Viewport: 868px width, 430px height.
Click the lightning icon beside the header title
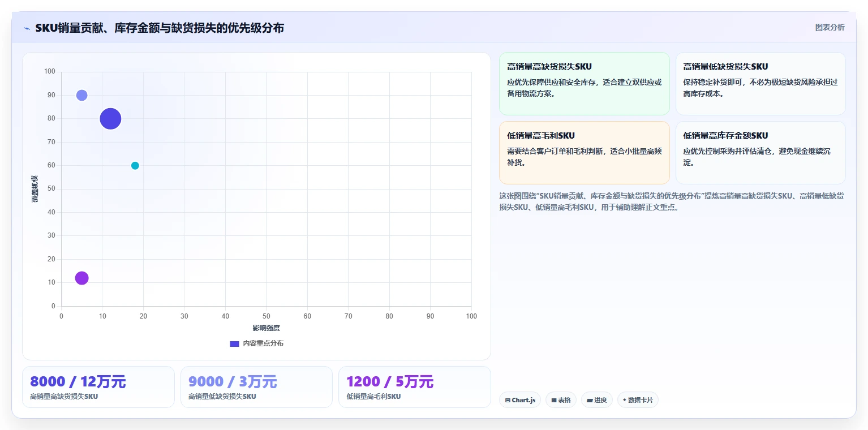27,28
